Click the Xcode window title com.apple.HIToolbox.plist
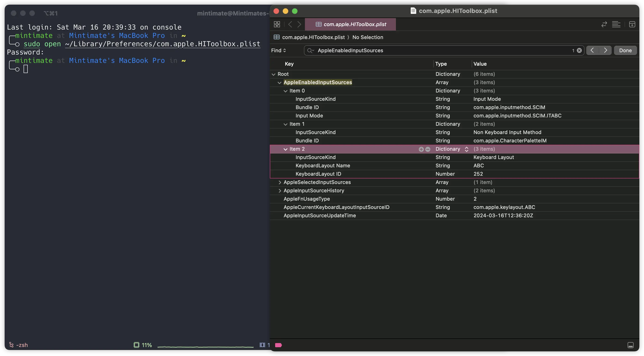The image size is (644, 356). tap(458, 11)
